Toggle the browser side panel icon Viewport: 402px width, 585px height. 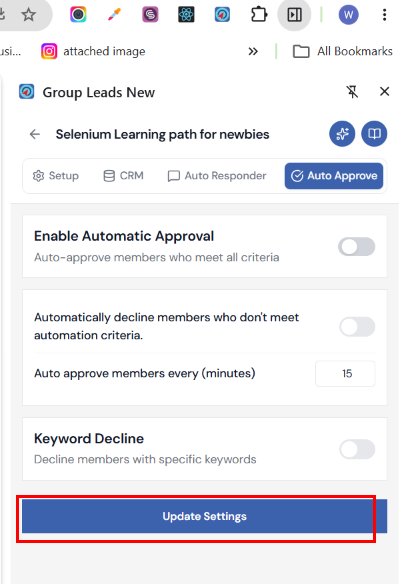click(294, 15)
